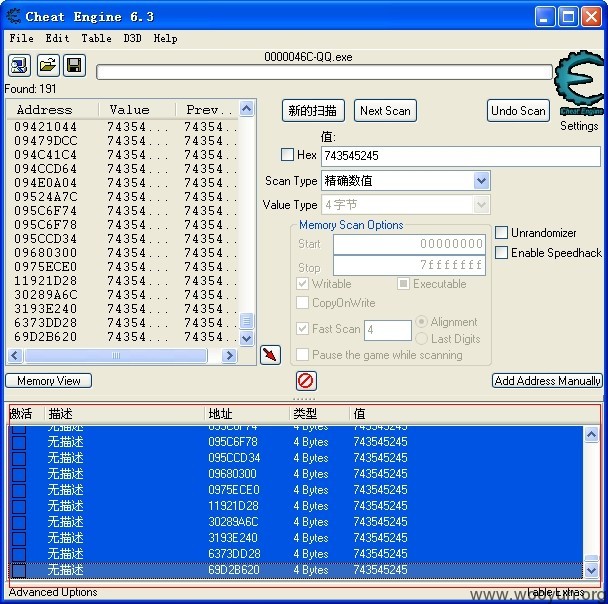This screenshot has height=604, width=608.
Task: Click the scan value input field
Action: [461, 156]
